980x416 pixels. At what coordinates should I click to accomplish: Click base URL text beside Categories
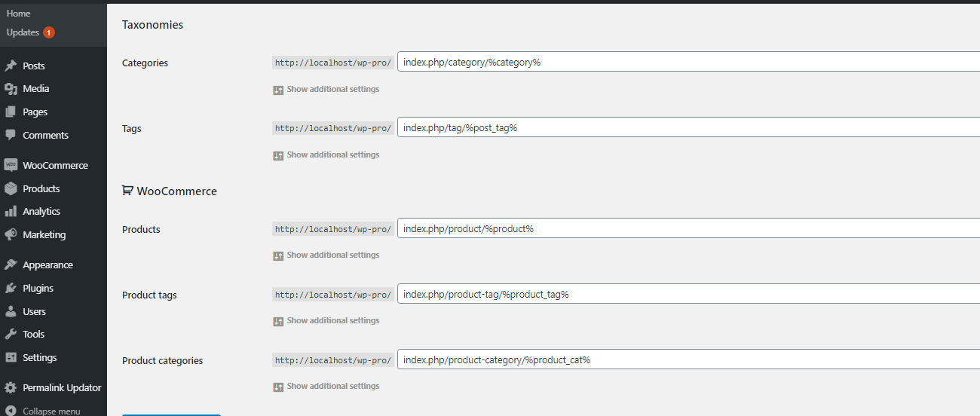(x=333, y=63)
